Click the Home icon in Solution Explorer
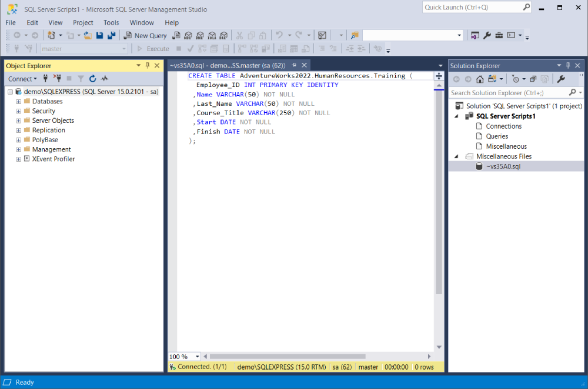Image resolution: width=588 pixels, height=389 pixels. pos(480,79)
